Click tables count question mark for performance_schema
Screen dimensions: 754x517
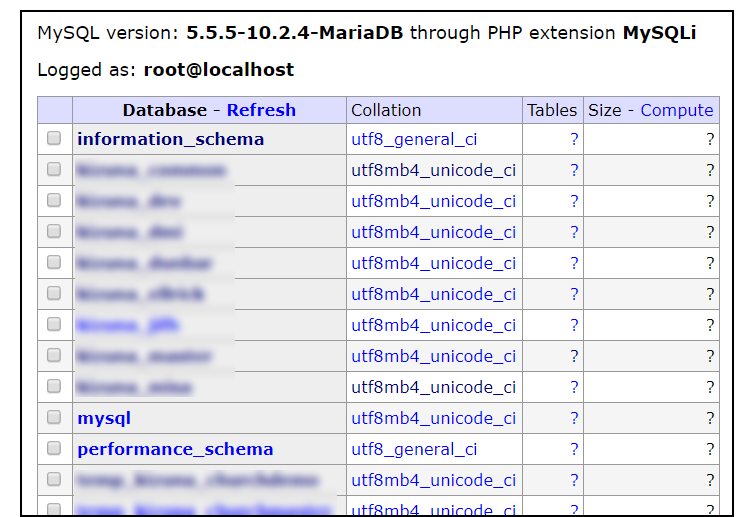click(574, 449)
